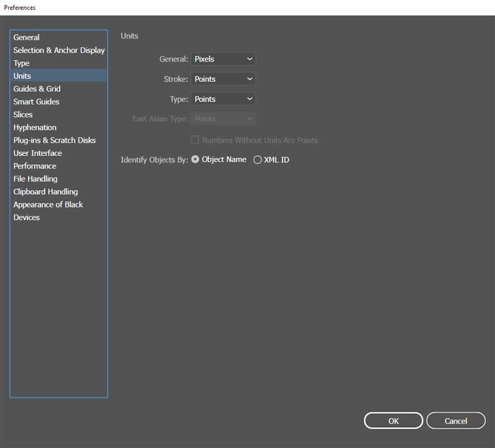This screenshot has width=495, height=448.
Task: Select Units in the sidebar list
Action: [22, 76]
